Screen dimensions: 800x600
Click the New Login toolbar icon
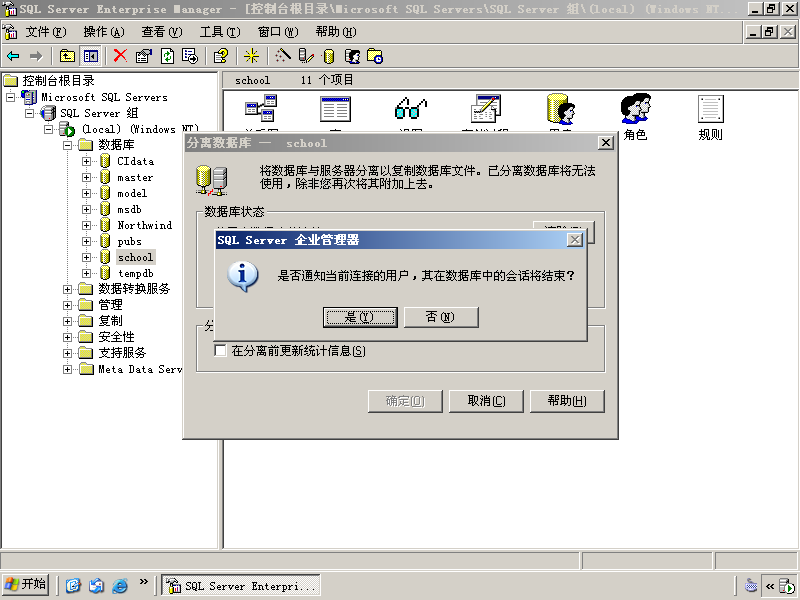[353, 56]
